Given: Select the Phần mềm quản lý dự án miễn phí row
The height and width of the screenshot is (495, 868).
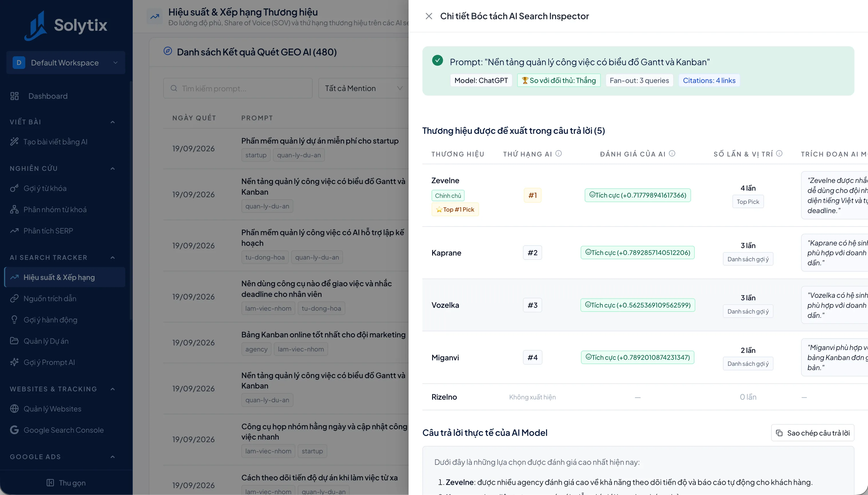Looking at the screenshot, I should [286, 148].
